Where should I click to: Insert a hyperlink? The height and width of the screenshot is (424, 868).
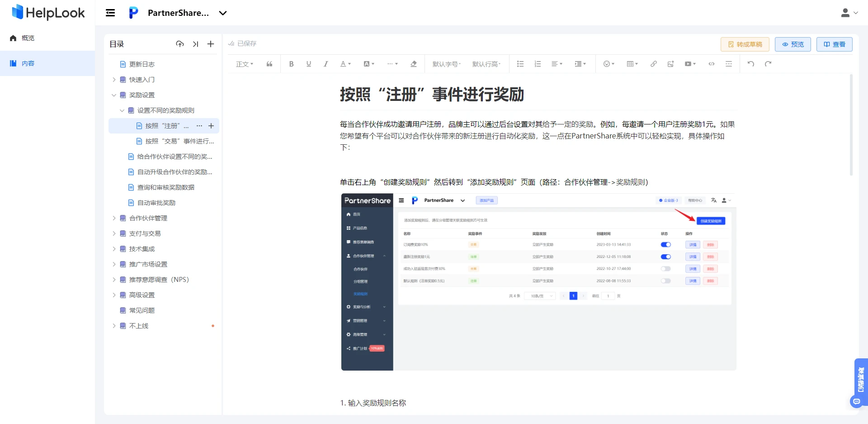[653, 64]
